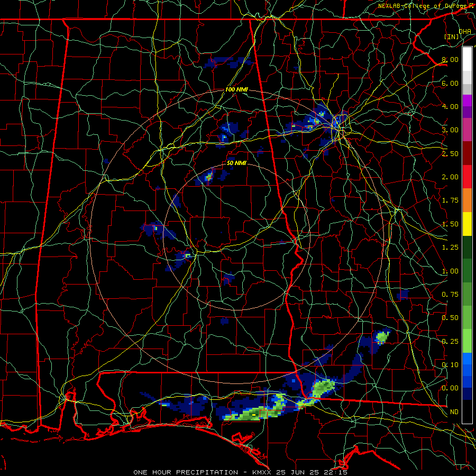Viewport: 476px width, 476px height.
Task: Click the "100 NMI" range ring label
Action: point(236,89)
